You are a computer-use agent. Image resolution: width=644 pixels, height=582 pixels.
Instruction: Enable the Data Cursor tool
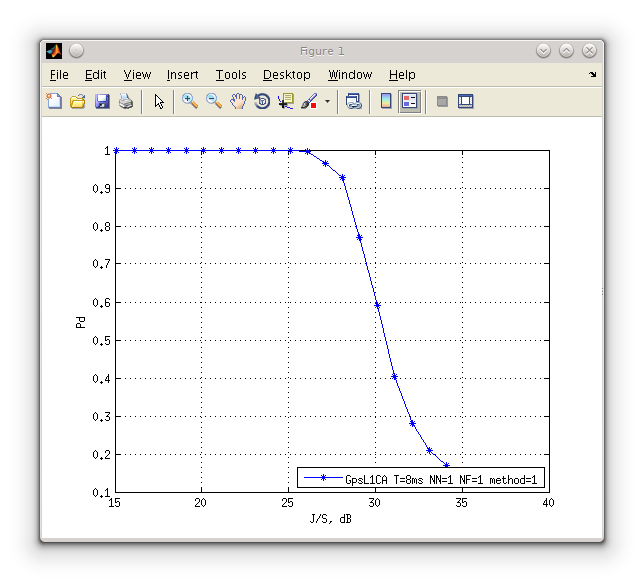coord(286,101)
